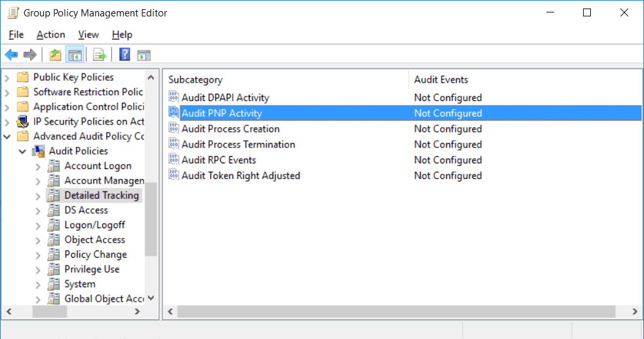Expand the Account Logon tree node
644x339 pixels.
tap(38, 167)
